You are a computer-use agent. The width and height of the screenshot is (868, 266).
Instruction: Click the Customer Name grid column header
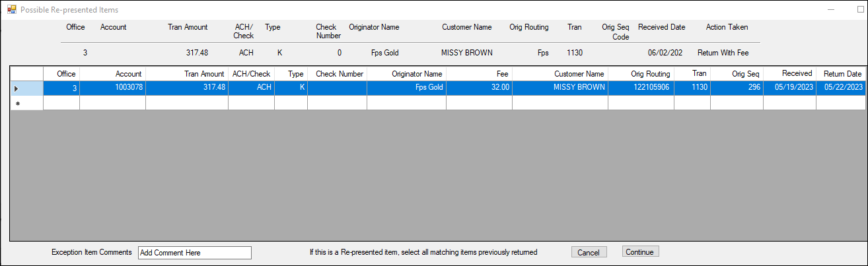coord(560,74)
